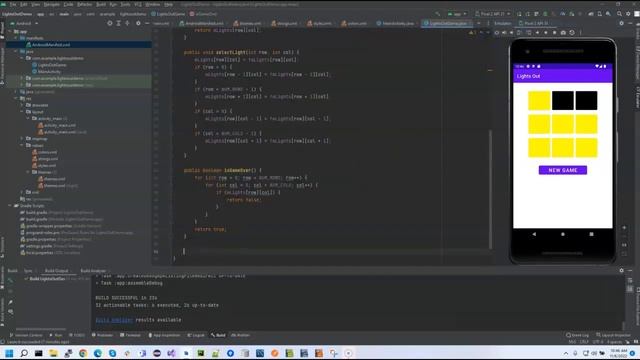Click locate-in-project target icon in Project panel
The width and height of the screenshot is (640, 360).
point(109,23)
